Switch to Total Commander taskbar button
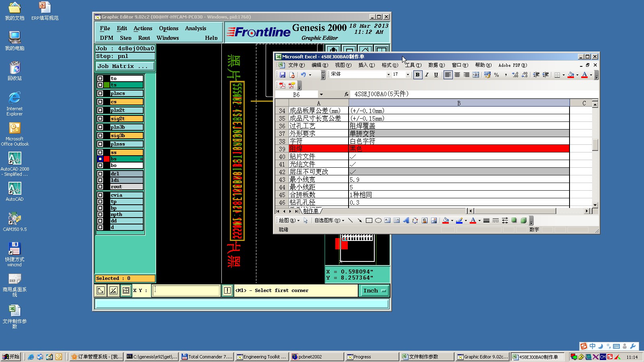The width and height of the screenshot is (644, 362). click(x=207, y=357)
